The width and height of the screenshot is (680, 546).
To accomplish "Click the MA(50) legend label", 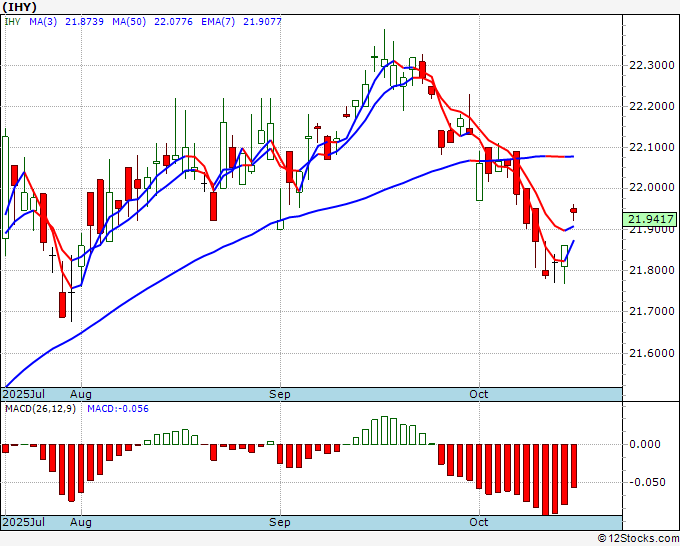I will coord(129,21).
